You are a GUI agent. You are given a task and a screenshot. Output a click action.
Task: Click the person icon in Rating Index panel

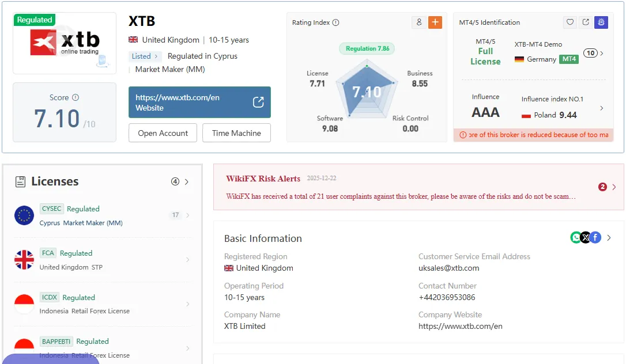pyautogui.click(x=419, y=22)
